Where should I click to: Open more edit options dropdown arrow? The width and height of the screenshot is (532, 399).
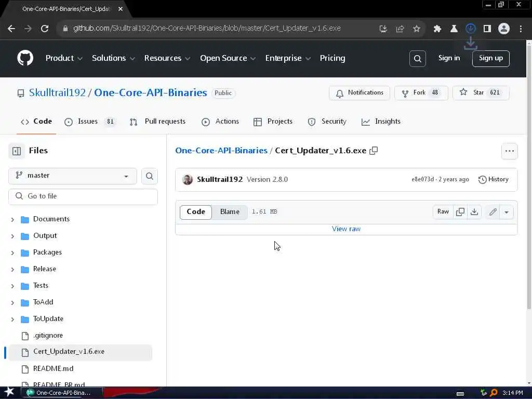[x=507, y=212]
